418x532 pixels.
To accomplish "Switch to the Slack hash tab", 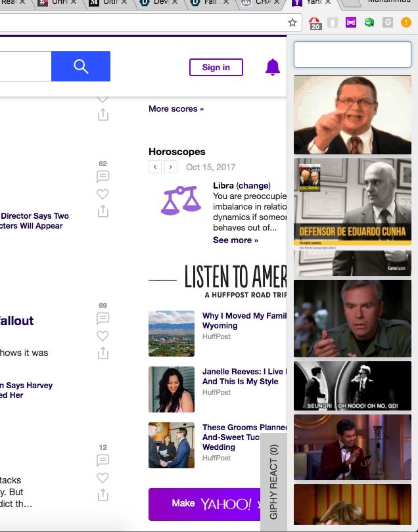I will (x=57, y=3).
